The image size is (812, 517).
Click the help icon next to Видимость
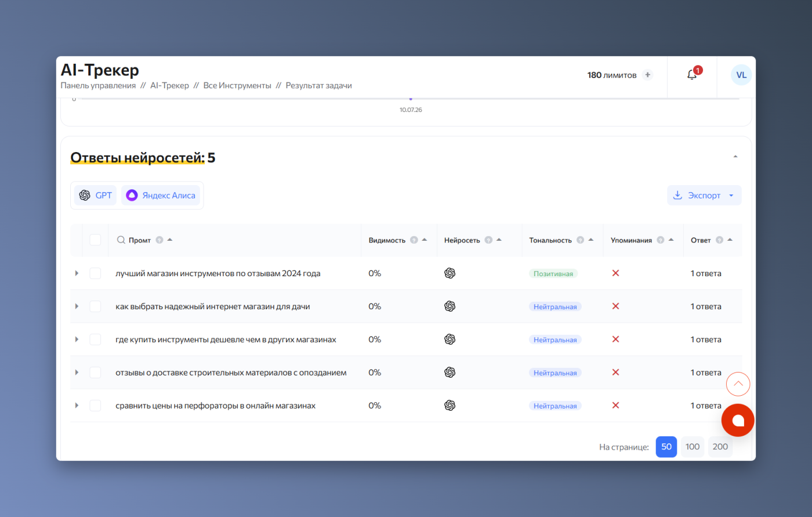[414, 240]
